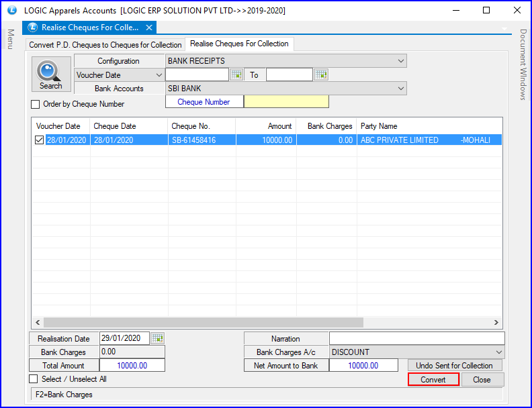Screen dimensions: 532x408
Task: Open the Menu side panel
Action: [x=11, y=39]
